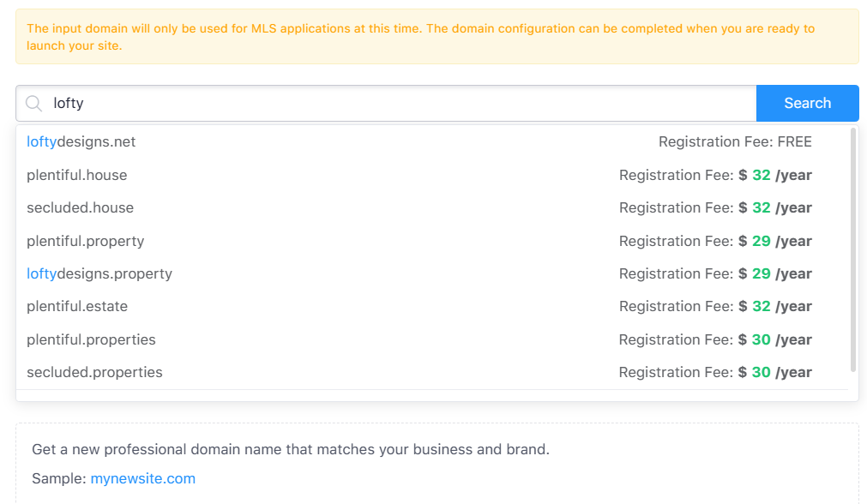Choose the plentiful.house domain
The width and height of the screenshot is (867, 504).
(77, 175)
